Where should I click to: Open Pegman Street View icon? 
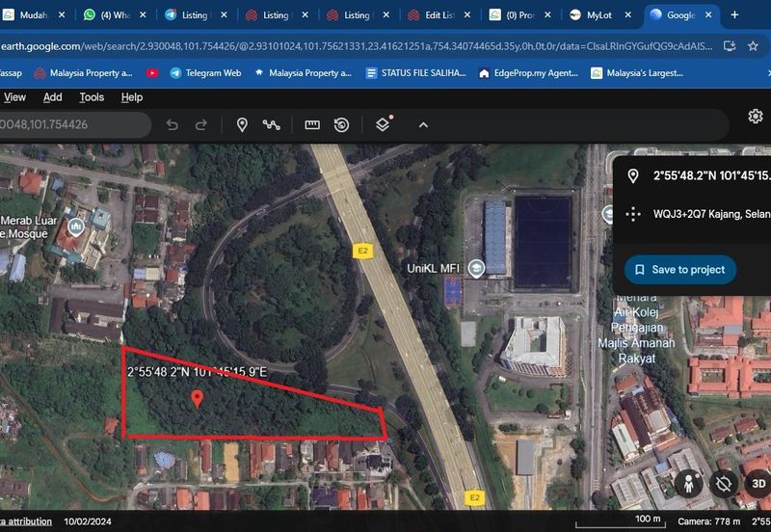pos(689,483)
